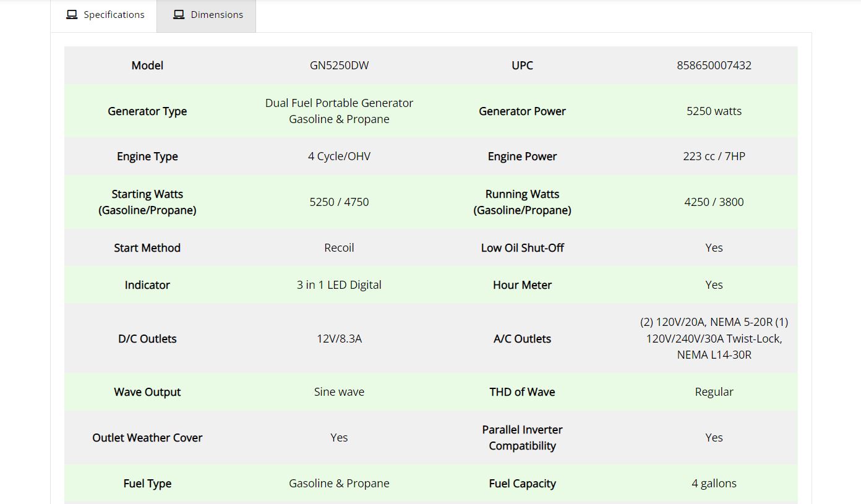This screenshot has height=504, width=861.
Task: Click the Recoil start method value
Action: click(339, 248)
